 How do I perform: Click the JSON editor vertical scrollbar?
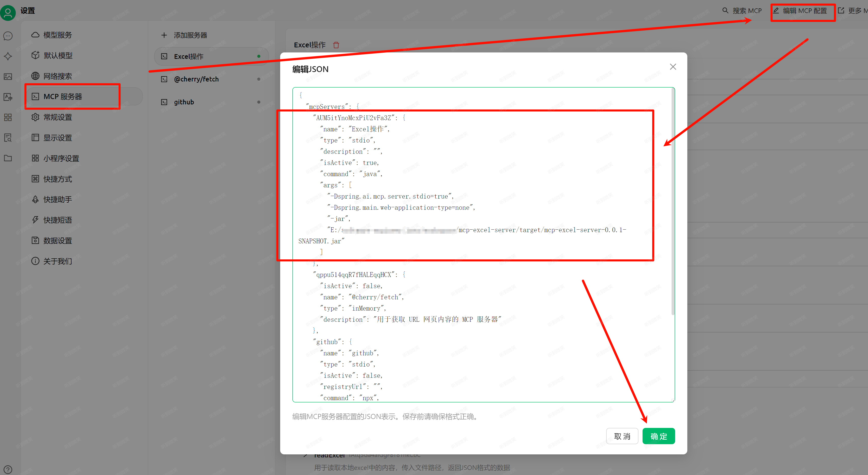(673, 202)
